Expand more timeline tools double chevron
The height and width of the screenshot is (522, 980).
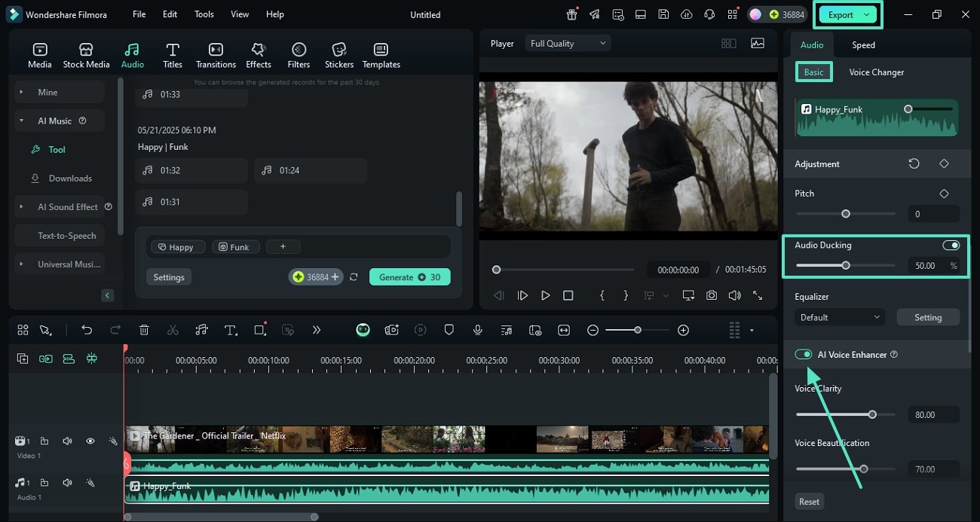click(317, 330)
